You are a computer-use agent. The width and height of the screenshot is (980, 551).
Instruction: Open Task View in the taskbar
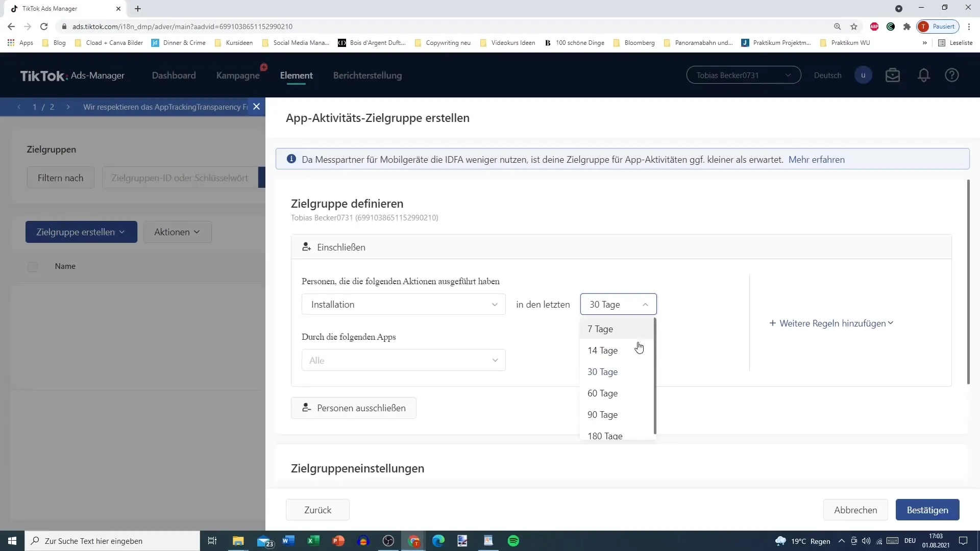pos(212,541)
